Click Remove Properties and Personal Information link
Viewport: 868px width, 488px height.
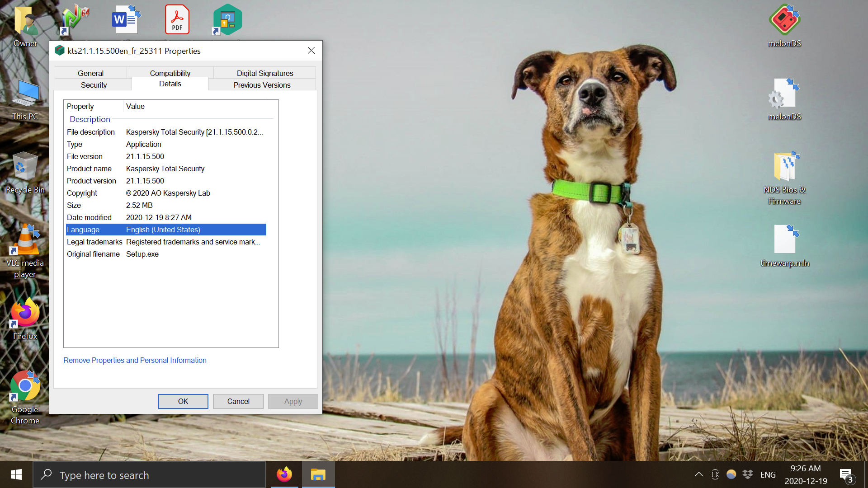click(135, 360)
